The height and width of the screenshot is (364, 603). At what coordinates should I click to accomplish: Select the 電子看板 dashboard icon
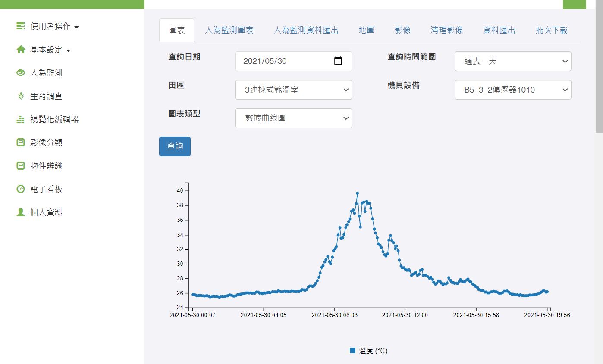(x=20, y=189)
